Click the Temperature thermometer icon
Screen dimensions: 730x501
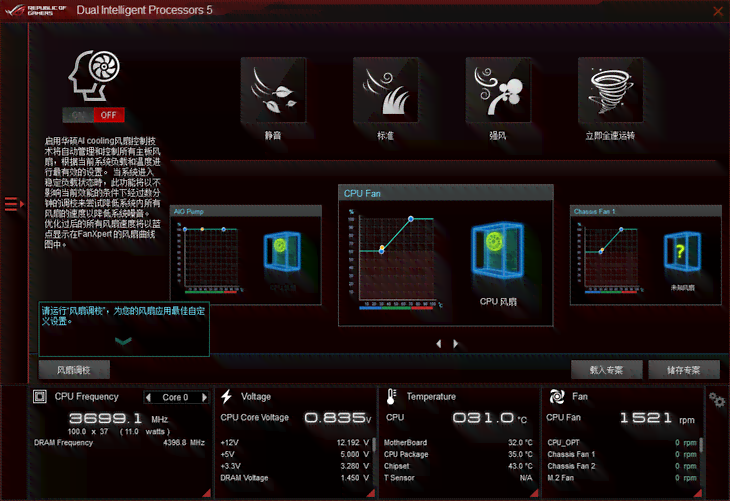click(391, 397)
